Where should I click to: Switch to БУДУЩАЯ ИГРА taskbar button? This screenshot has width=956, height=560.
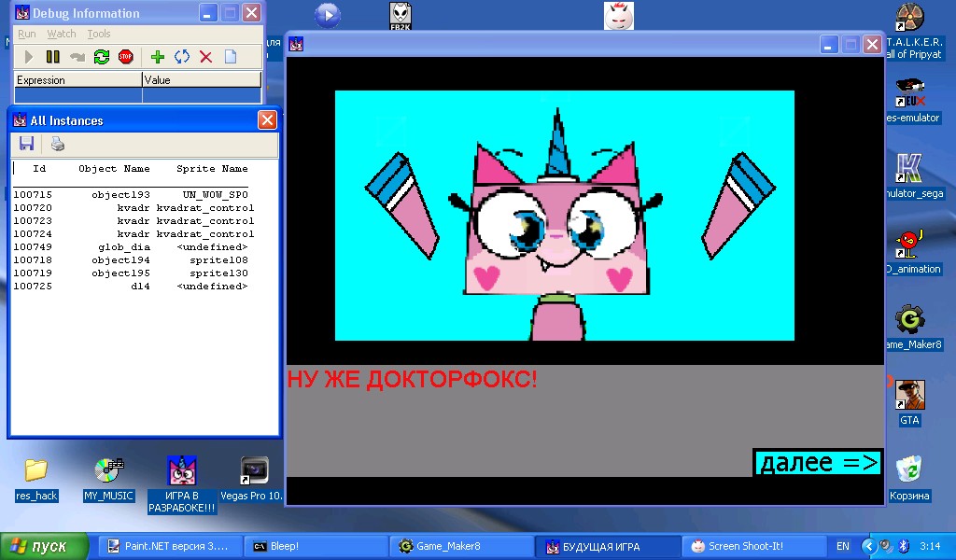coord(606,547)
